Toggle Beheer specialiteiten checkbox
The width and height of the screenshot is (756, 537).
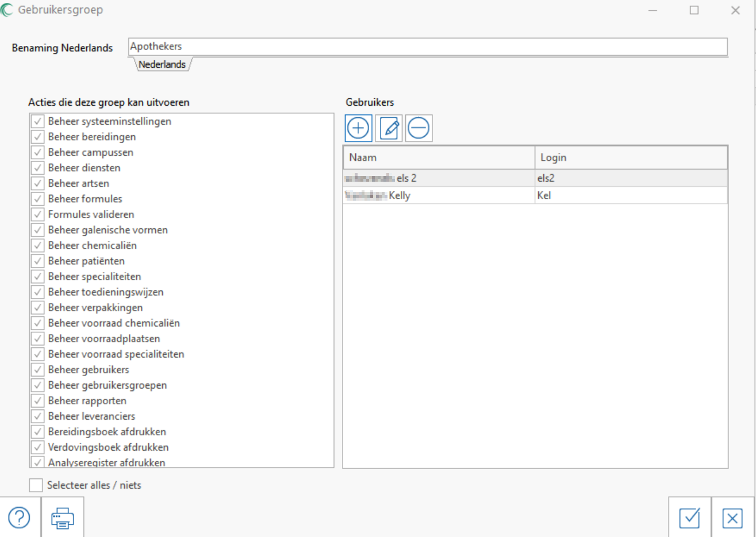[38, 277]
